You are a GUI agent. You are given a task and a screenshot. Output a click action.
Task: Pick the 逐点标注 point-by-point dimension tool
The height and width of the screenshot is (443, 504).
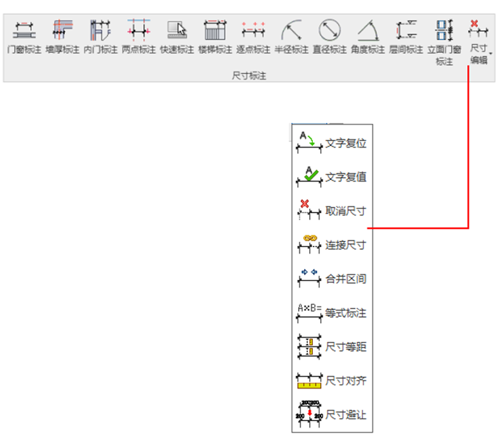tap(253, 36)
